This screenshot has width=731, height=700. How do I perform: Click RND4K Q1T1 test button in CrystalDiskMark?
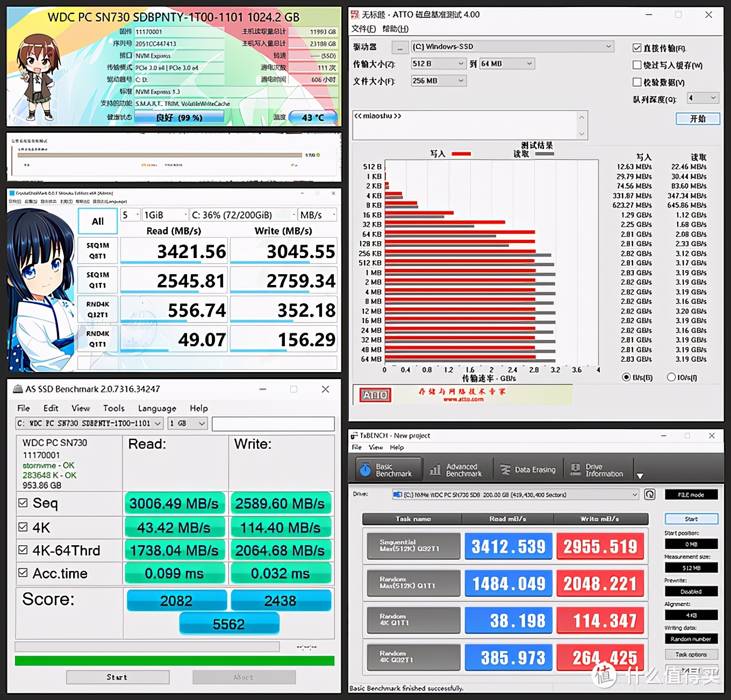click(97, 339)
